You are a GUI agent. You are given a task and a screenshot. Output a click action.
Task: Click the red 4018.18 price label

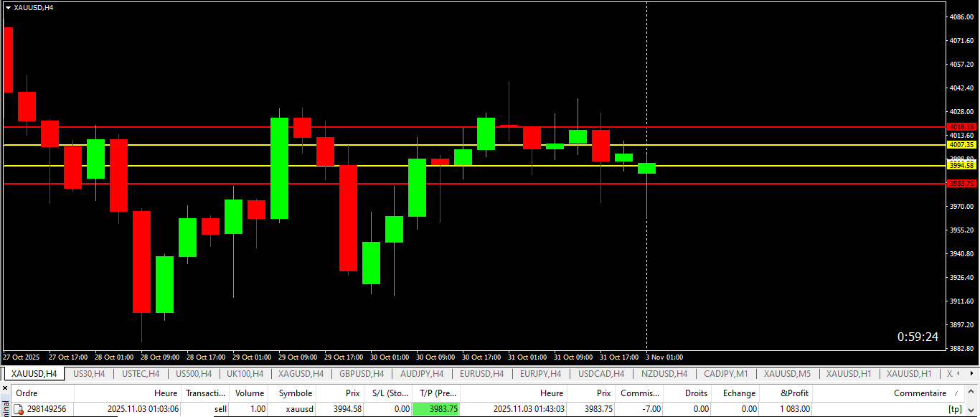[x=961, y=126]
